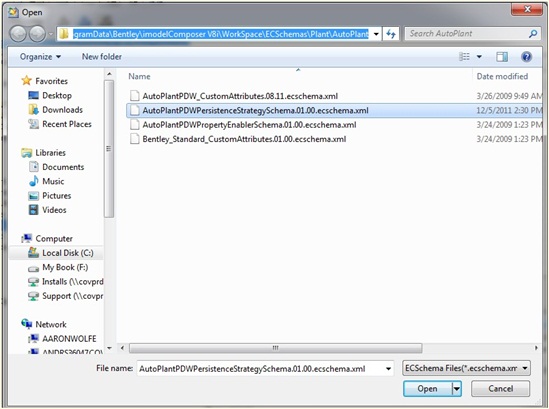Select AARONWOLFE network computer
The height and width of the screenshot is (409, 549).
[69, 339]
